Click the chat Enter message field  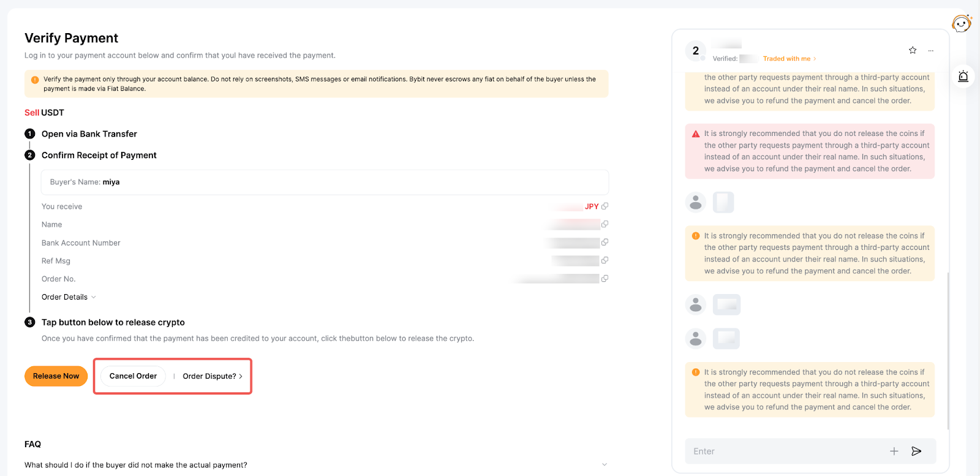(x=784, y=451)
